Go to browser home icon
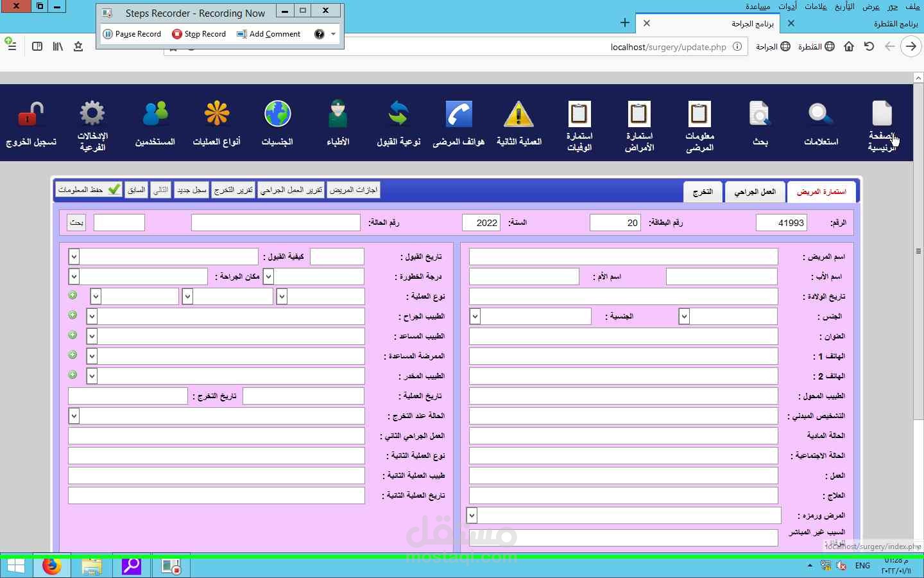 coord(849,46)
